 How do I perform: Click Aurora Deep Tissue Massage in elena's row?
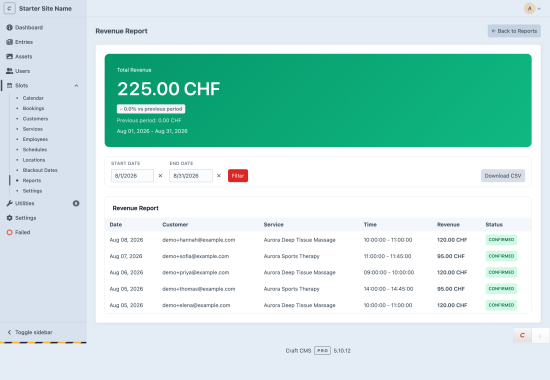click(x=300, y=305)
